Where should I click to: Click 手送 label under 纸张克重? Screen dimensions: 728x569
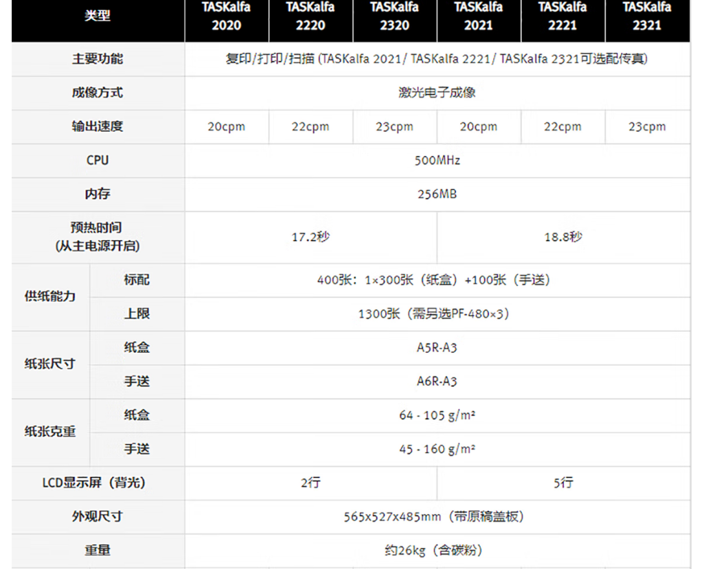click(x=137, y=449)
